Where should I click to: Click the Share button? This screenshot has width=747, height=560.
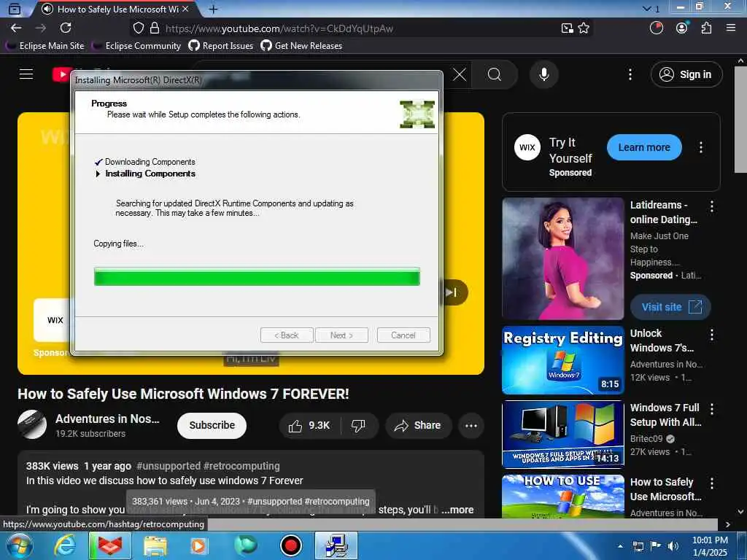418,425
